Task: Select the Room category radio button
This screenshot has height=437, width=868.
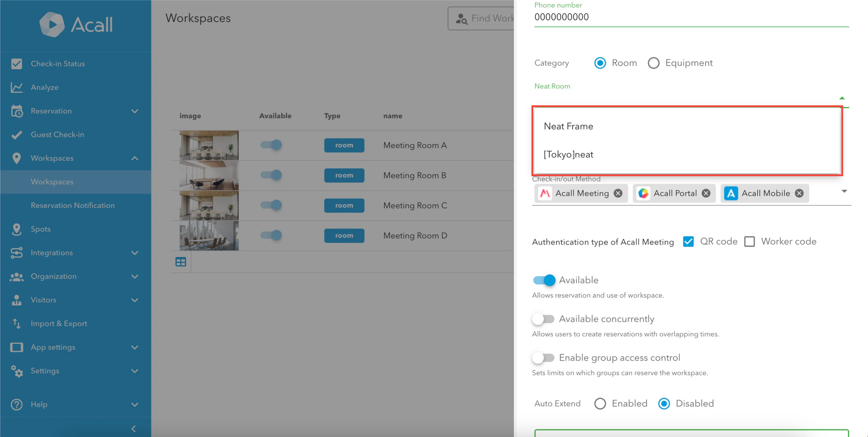Action: pyautogui.click(x=600, y=63)
